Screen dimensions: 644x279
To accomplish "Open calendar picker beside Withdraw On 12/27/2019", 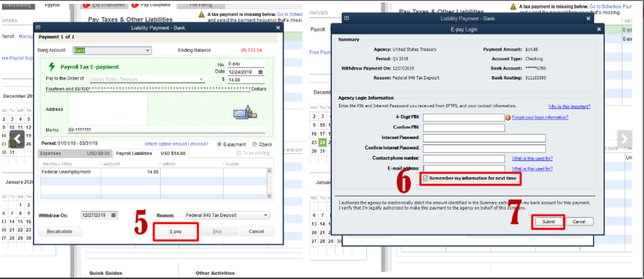I will pyautogui.click(x=113, y=215).
